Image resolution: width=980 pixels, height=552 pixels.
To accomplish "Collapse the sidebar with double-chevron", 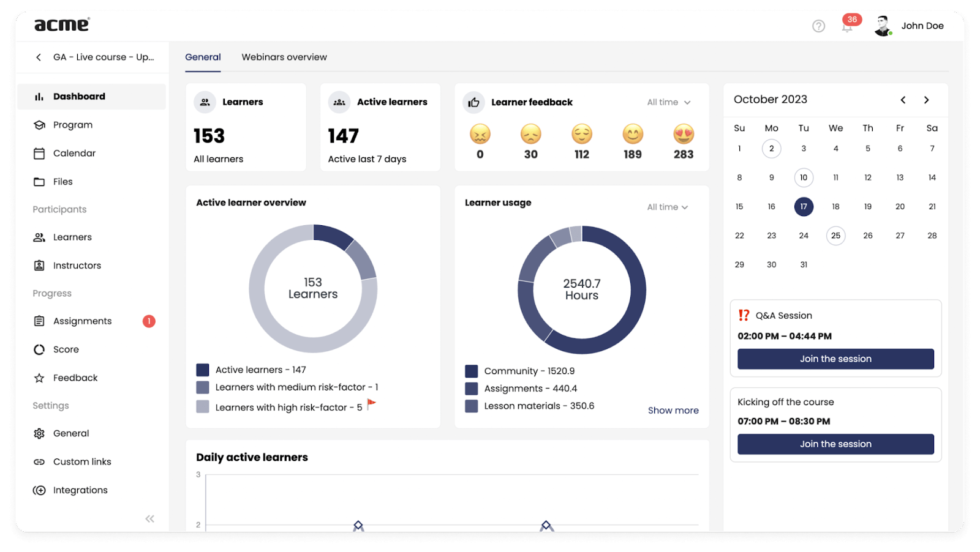I will coord(149,518).
